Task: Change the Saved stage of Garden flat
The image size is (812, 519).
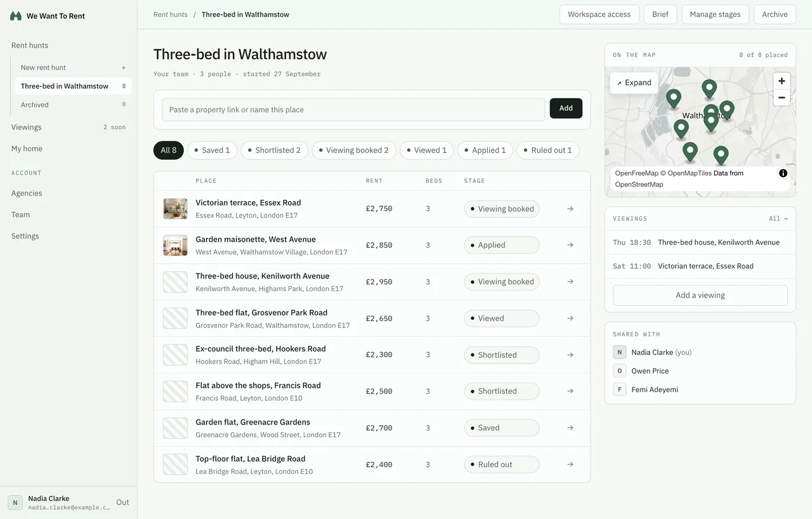Action: pyautogui.click(x=502, y=428)
